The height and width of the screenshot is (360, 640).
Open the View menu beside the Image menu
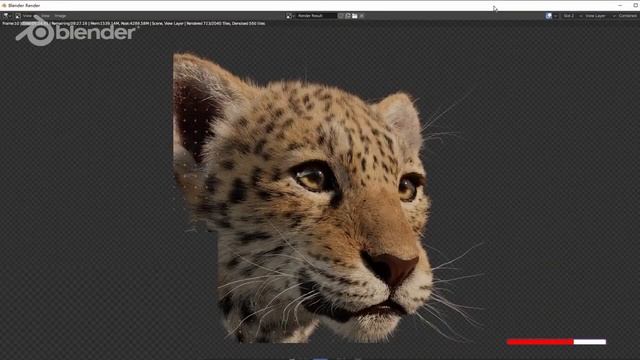coord(45,16)
